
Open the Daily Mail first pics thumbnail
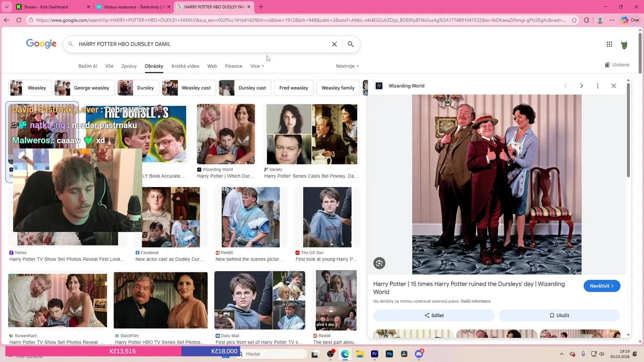[x=260, y=300]
